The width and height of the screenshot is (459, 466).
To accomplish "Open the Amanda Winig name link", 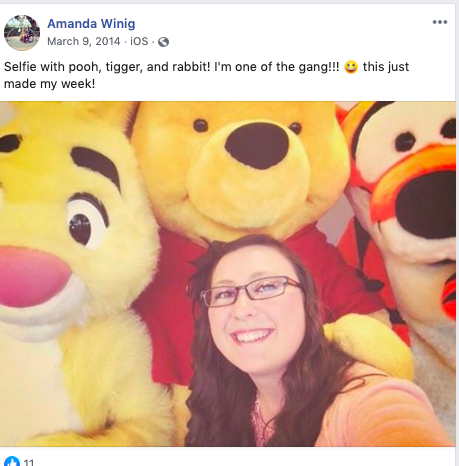I will pos(91,24).
